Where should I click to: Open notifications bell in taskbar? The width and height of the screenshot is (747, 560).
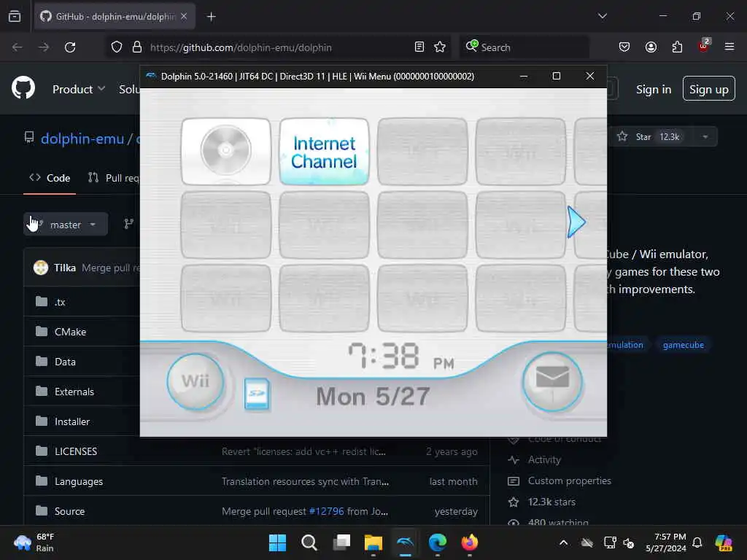pos(697,542)
